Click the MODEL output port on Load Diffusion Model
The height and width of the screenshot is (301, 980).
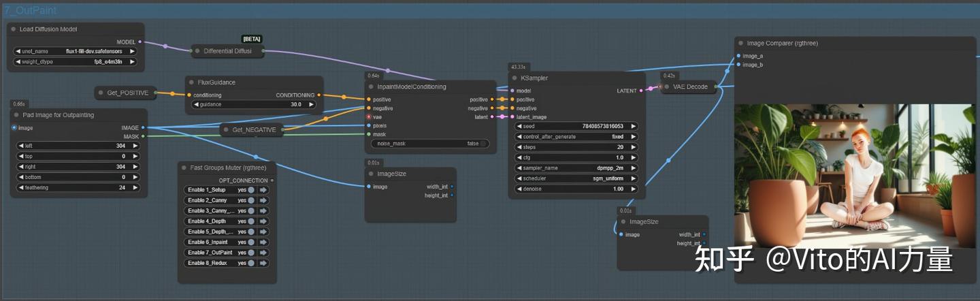click(x=140, y=42)
